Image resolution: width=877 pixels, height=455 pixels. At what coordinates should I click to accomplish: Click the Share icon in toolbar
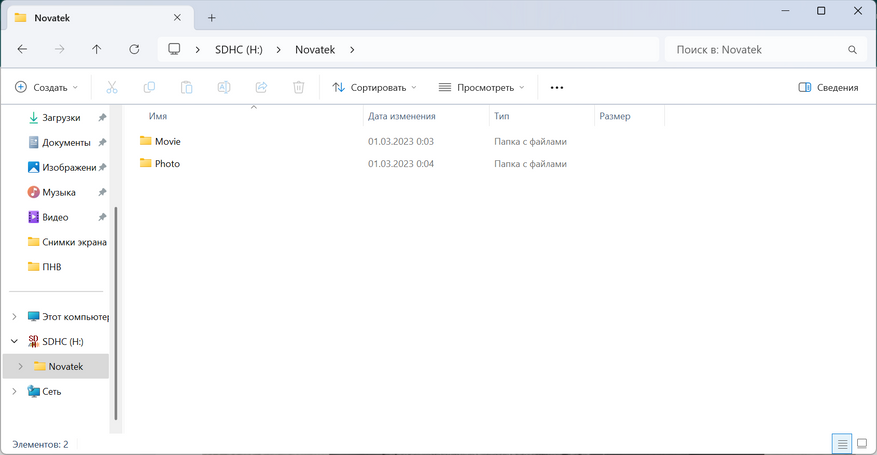261,87
